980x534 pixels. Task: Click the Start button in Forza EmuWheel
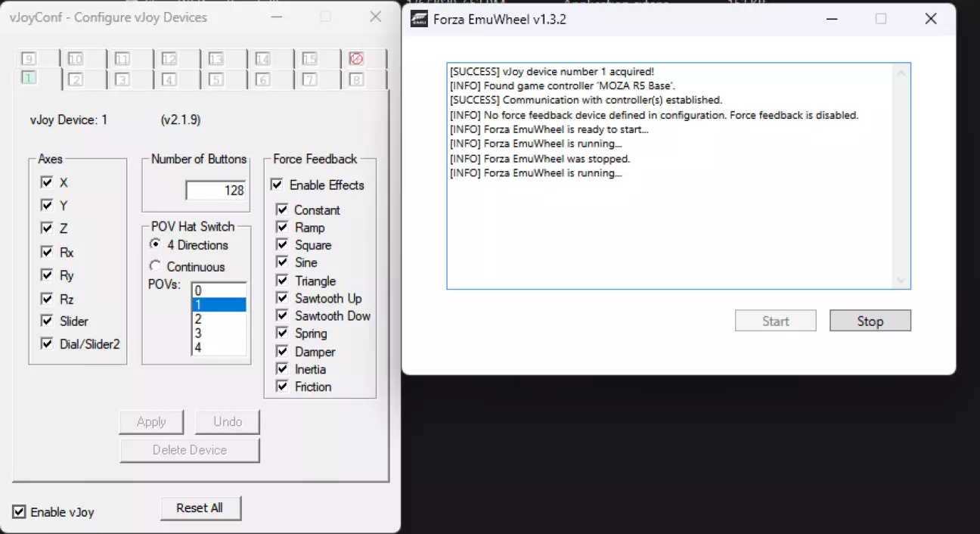pos(776,321)
